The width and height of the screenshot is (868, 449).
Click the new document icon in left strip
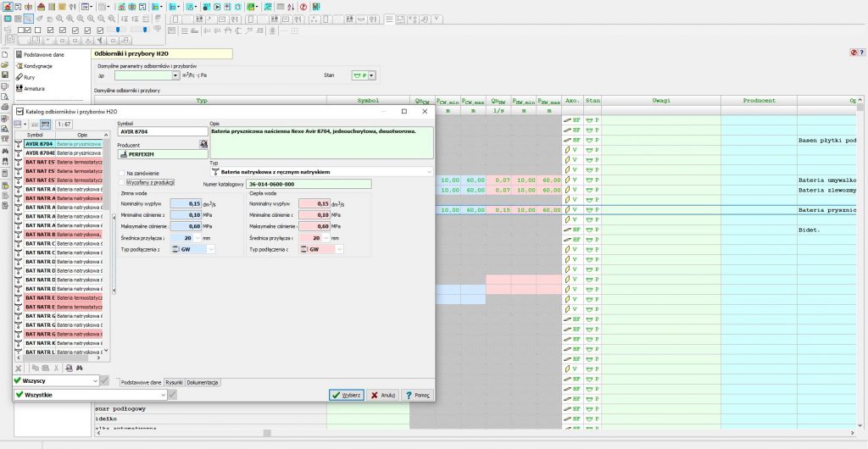click(5, 54)
